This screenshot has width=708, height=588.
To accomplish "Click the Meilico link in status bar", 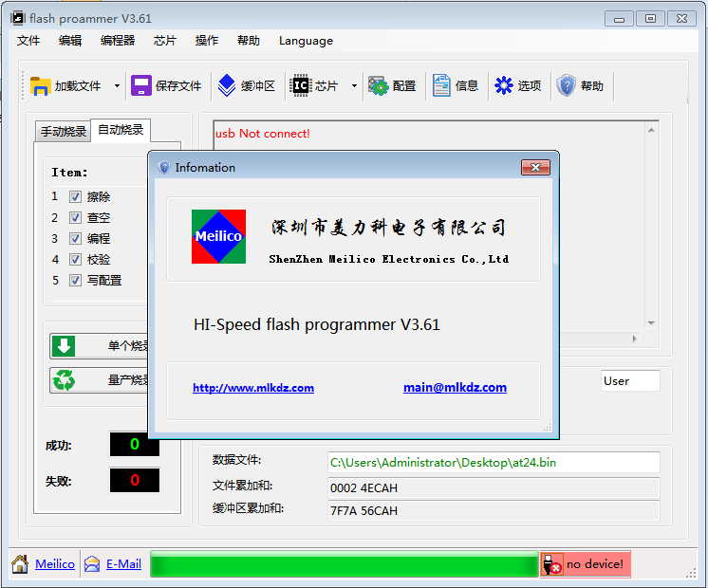I will [x=55, y=564].
